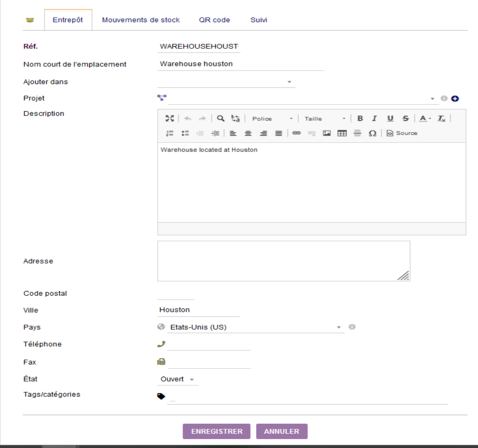Open the text color picker
Image resolution: width=478 pixels, height=448 pixels.
[x=425, y=118]
